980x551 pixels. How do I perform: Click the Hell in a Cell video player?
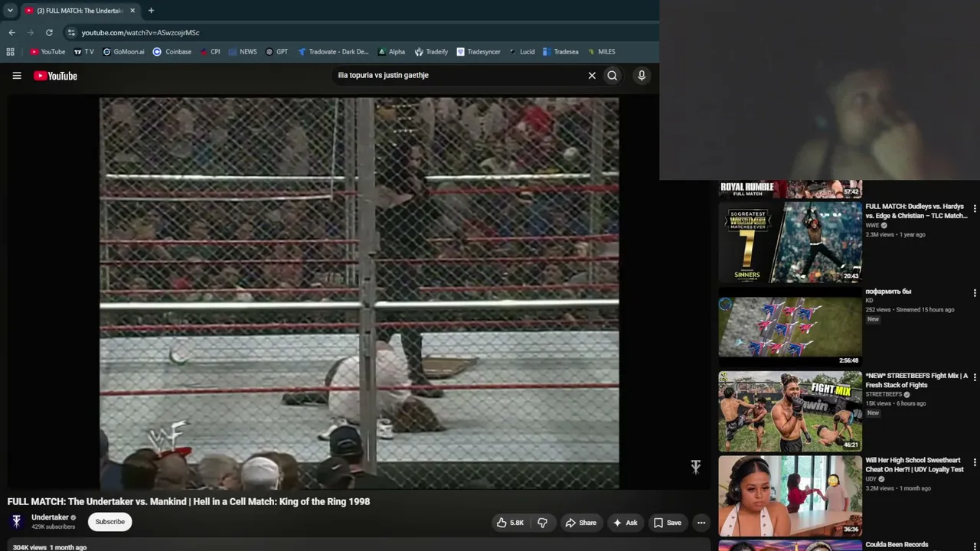[x=359, y=292]
